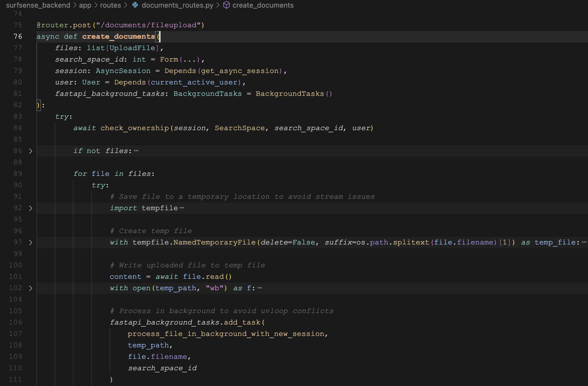Open surfsense_backend breadcrumb folder
This screenshot has height=386, width=588.
[x=38, y=5]
